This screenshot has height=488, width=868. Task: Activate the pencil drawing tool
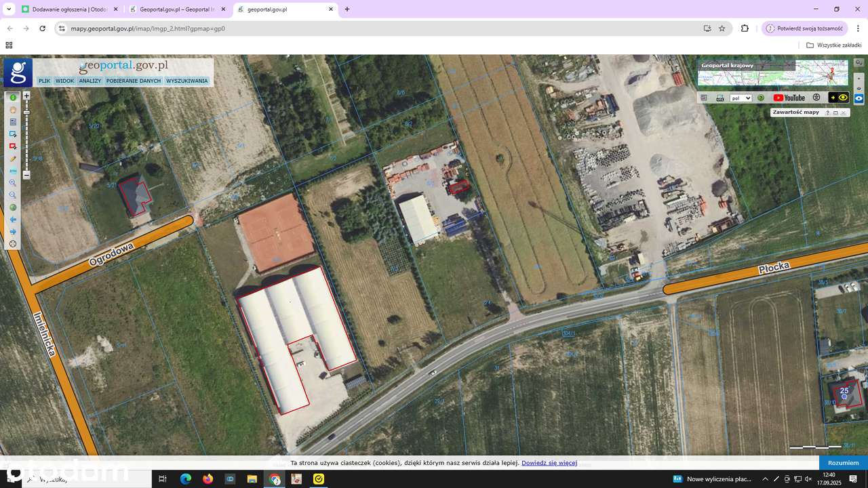[x=13, y=159]
